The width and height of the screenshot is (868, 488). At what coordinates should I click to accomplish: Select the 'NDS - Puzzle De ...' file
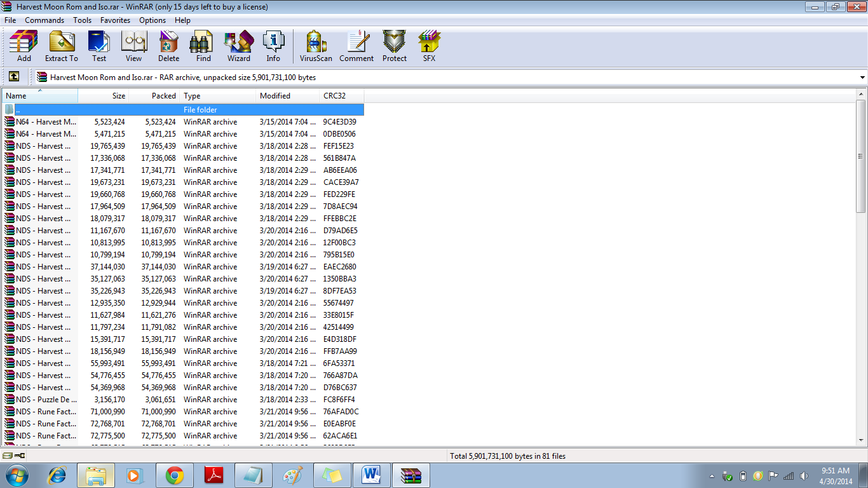[183, 400]
